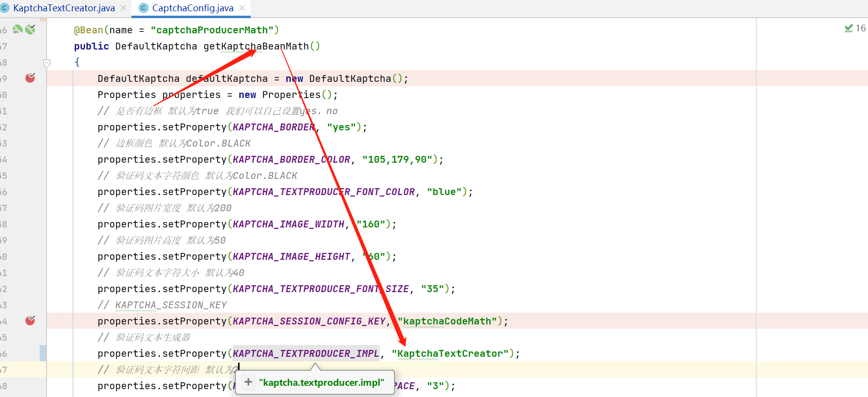Click the getKaptchaBeanMath method name
The height and width of the screenshot is (397, 868).
(x=256, y=46)
